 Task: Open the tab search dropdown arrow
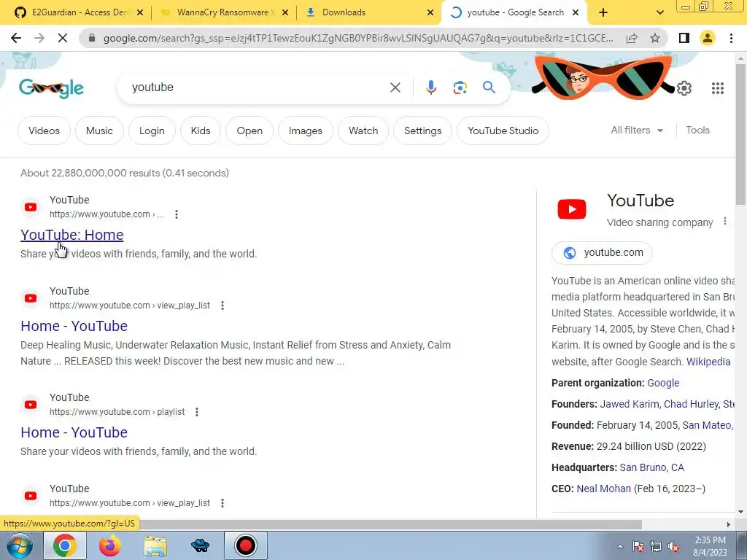pos(659,12)
